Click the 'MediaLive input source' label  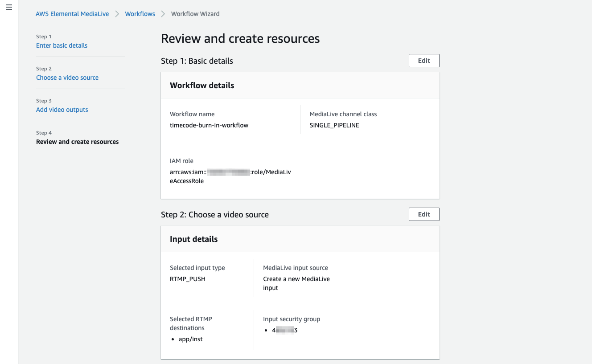[296, 268]
